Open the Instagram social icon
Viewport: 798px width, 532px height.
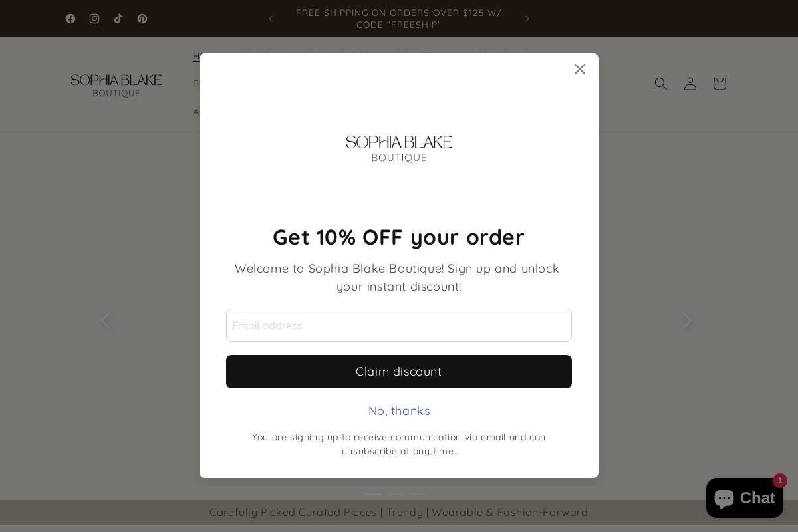click(x=94, y=19)
